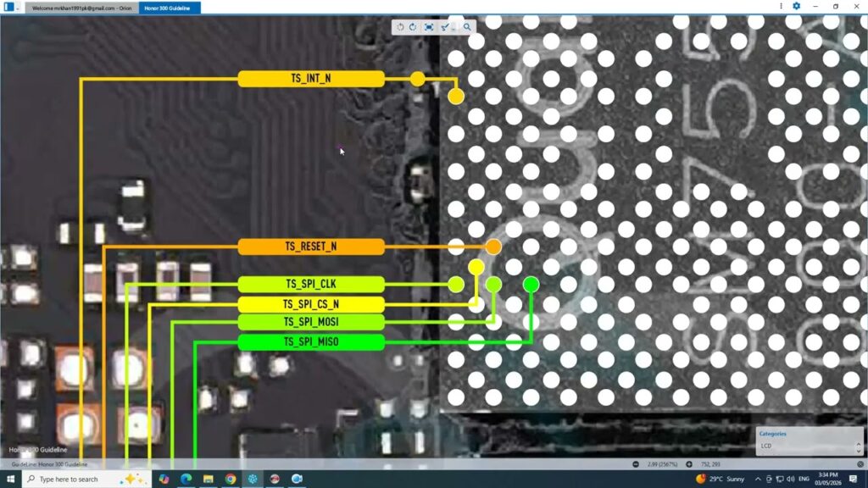The image size is (868, 488).
Task: Click the Honor 300 Guideline overlay caption
Action: [37, 450]
